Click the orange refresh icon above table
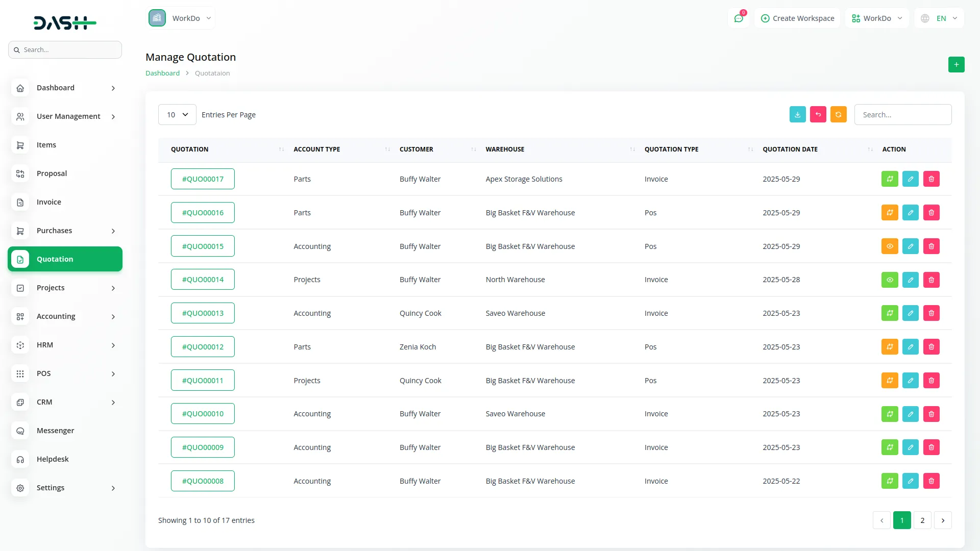The height and width of the screenshot is (551, 980). pyautogui.click(x=838, y=114)
